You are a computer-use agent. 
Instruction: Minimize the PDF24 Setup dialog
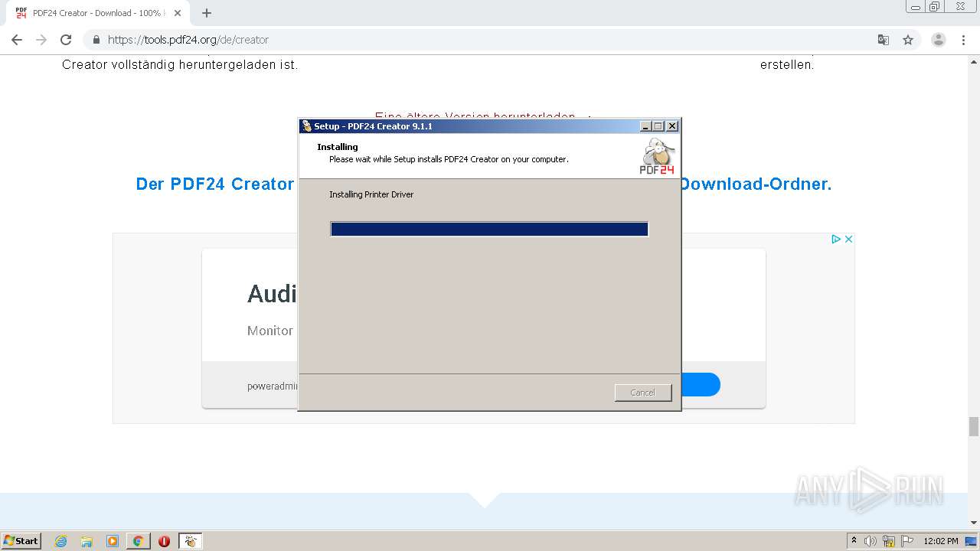click(x=645, y=126)
